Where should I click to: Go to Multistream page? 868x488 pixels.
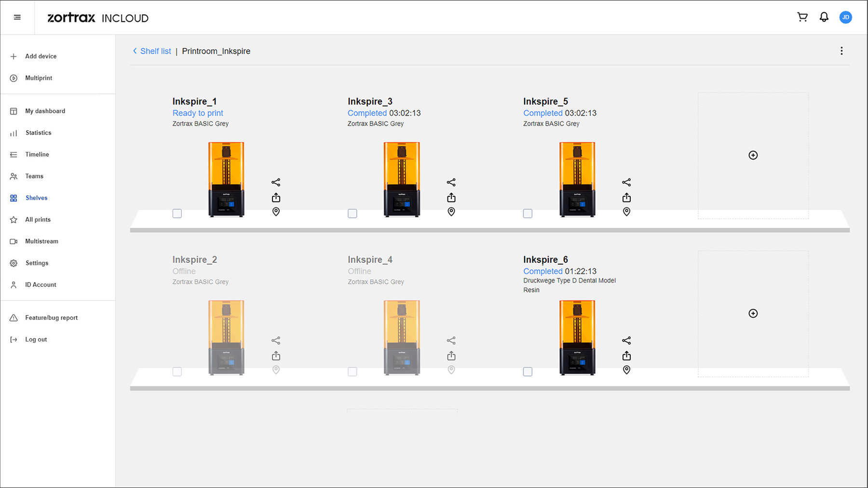click(41, 241)
